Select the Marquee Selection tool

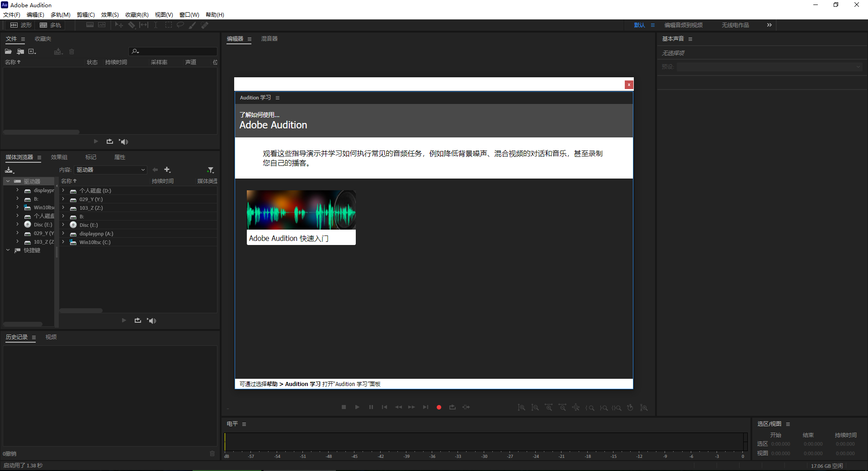pos(168,25)
